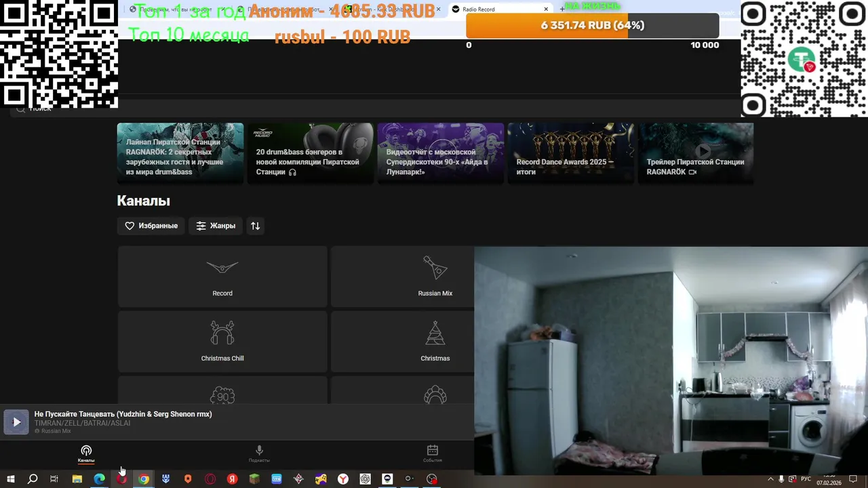Click the Каналы section heading
The height and width of the screenshot is (488, 868).
tap(143, 201)
